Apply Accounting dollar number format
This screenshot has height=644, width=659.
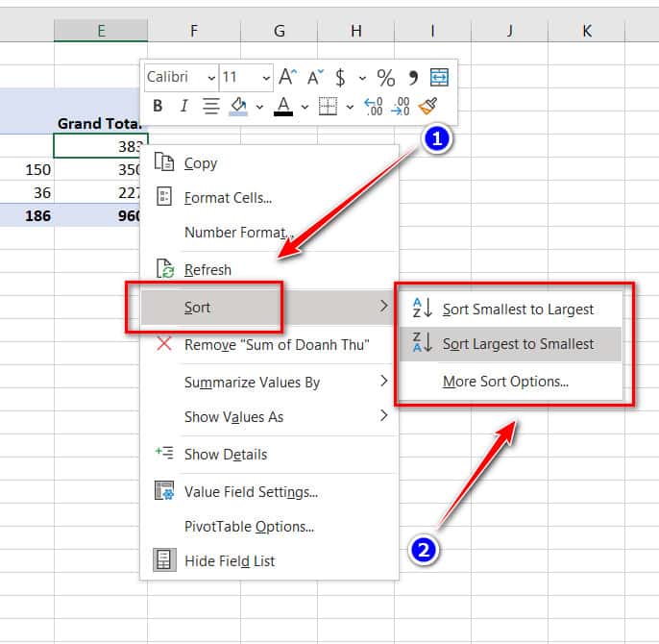click(340, 78)
